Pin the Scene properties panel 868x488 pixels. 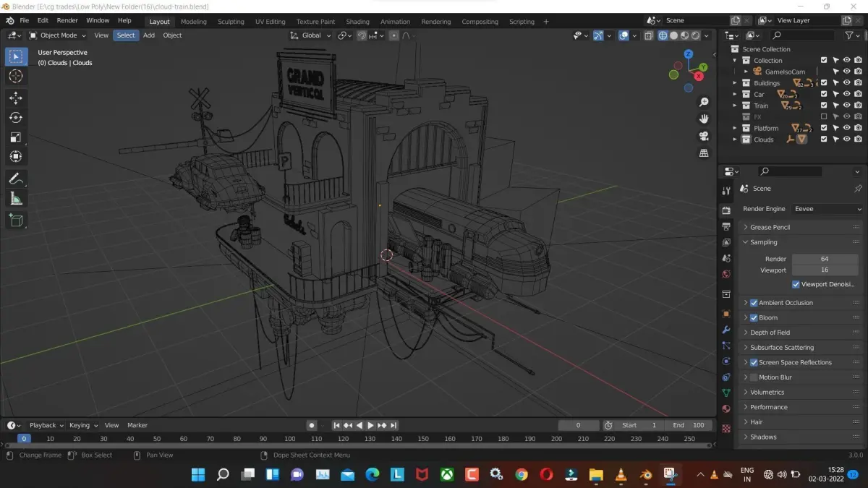pos(858,189)
